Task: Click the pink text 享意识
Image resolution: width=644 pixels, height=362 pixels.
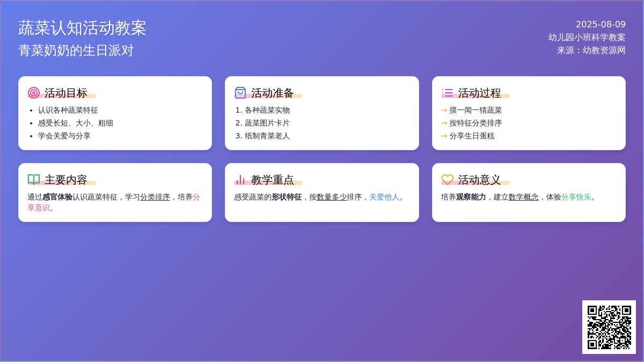Action: (39, 208)
